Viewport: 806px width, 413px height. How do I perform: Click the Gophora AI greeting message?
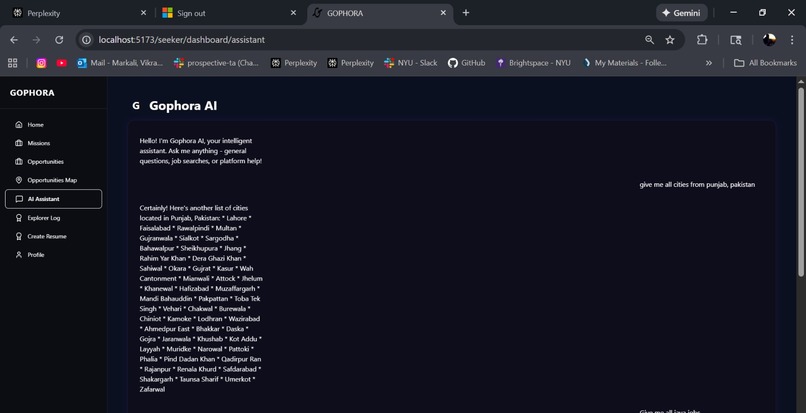pos(201,151)
